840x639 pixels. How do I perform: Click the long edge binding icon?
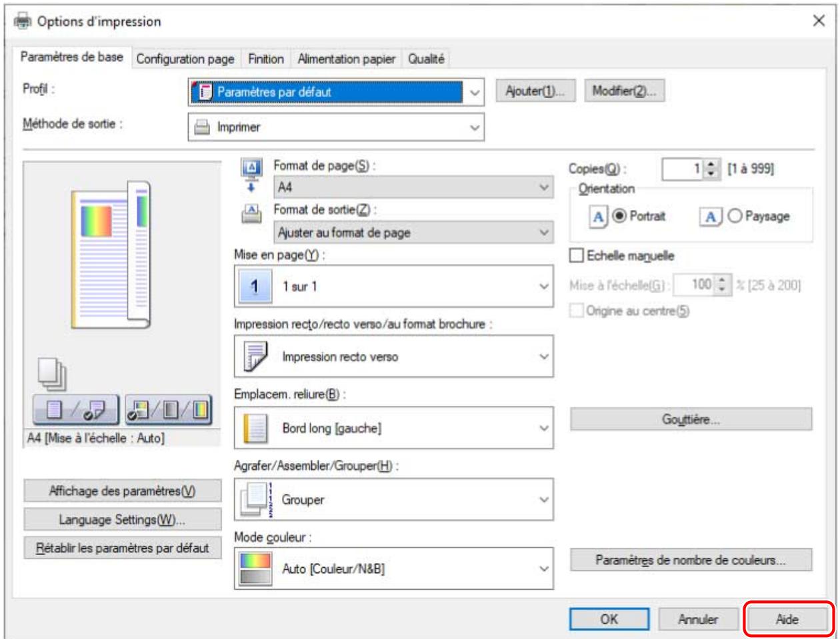(255, 428)
